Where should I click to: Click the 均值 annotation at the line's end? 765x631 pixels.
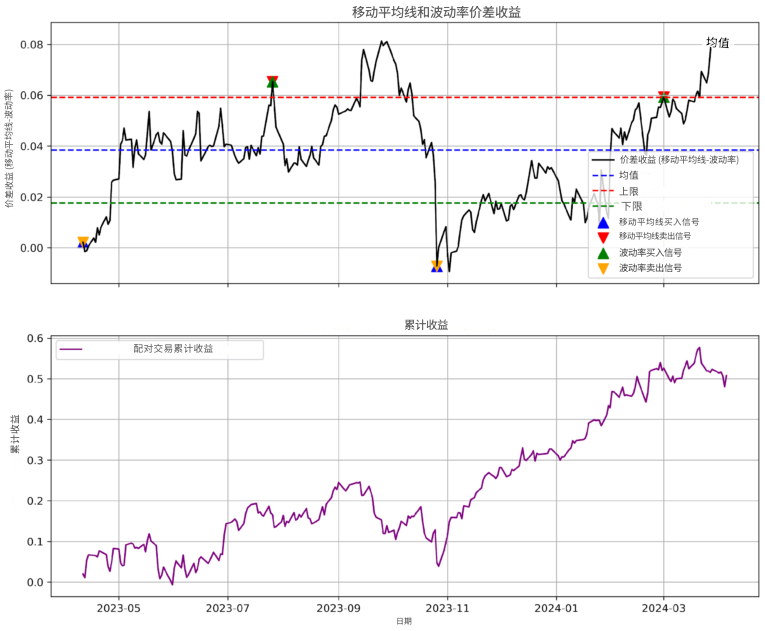[x=717, y=43]
